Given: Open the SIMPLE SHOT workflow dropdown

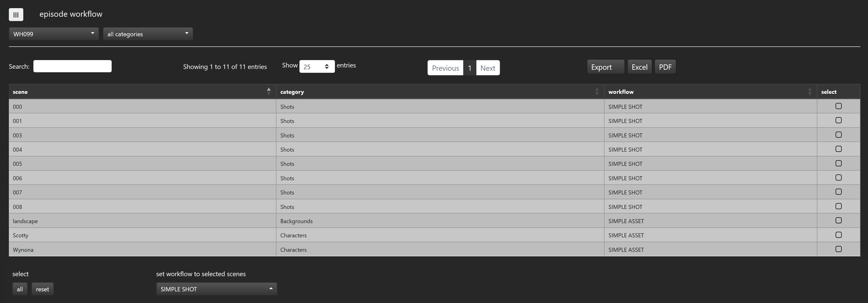Looking at the screenshot, I should click(216, 289).
